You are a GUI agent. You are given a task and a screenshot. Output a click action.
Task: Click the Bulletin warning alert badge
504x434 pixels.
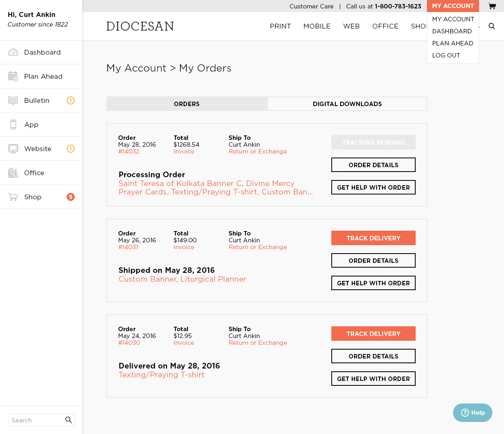(71, 100)
